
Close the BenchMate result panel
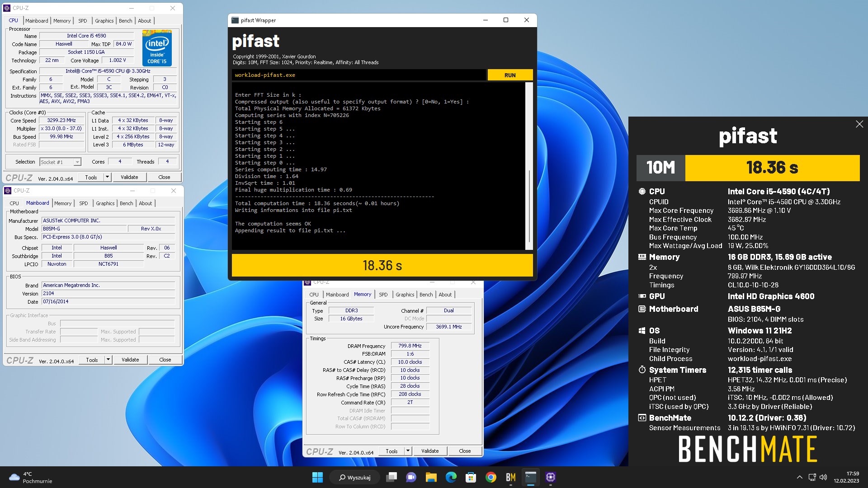tap(859, 124)
